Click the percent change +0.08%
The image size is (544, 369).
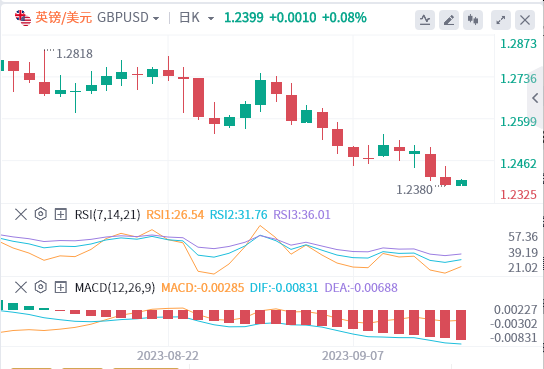pyautogui.click(x=344, y=17)
